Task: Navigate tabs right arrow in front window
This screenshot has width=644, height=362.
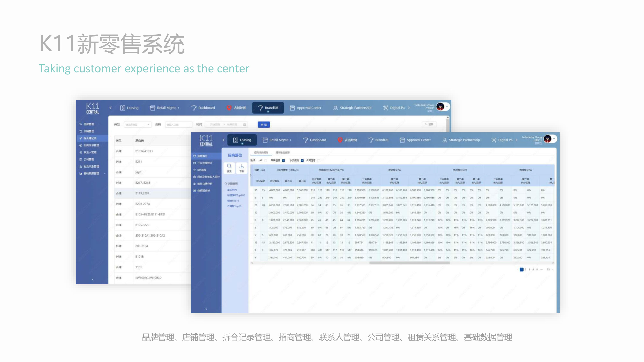Action: (516, 140)
